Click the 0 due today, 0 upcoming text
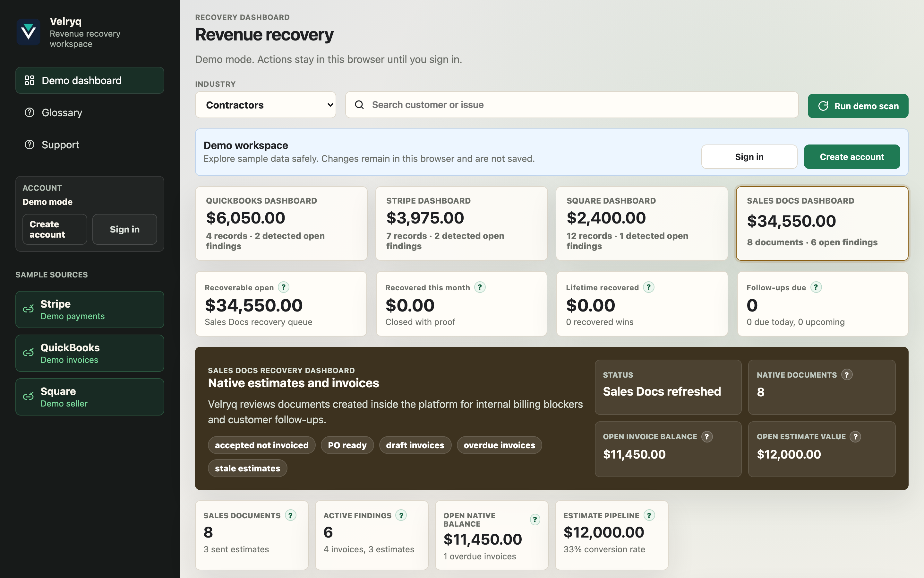The width and height of the screenshot is (924, 578). (x=796, y=322)
